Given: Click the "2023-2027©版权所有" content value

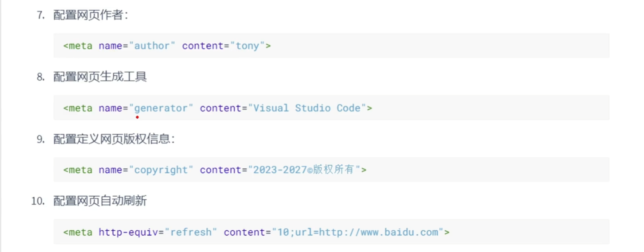Looking at the screenshot, I should click(304, 170).
